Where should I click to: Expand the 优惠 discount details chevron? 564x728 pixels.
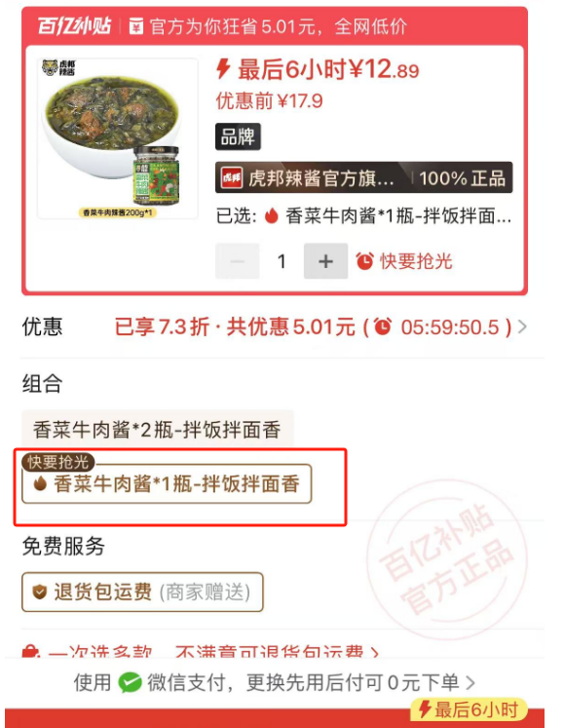tap(523, 326)
